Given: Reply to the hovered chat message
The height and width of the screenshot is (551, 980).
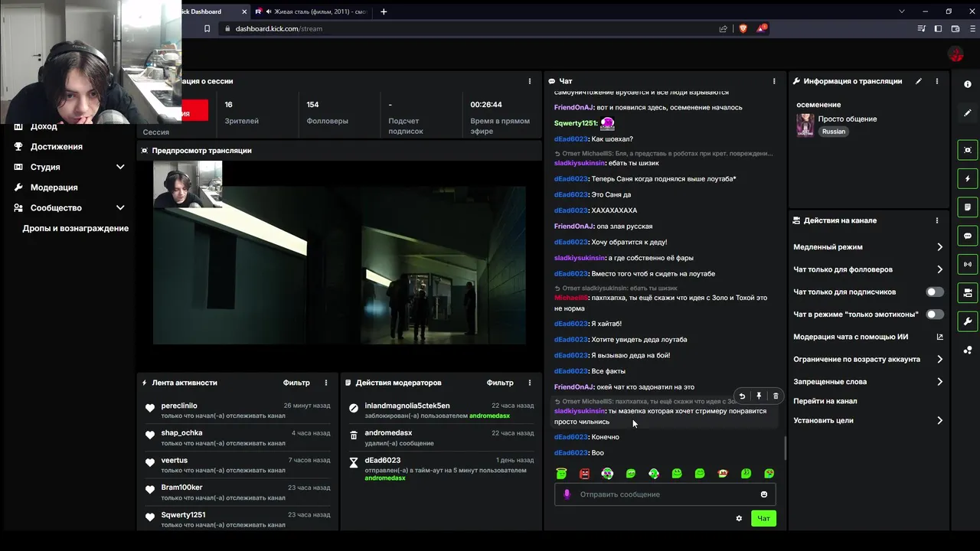Looking at the screenshot, I should point(742,396).
